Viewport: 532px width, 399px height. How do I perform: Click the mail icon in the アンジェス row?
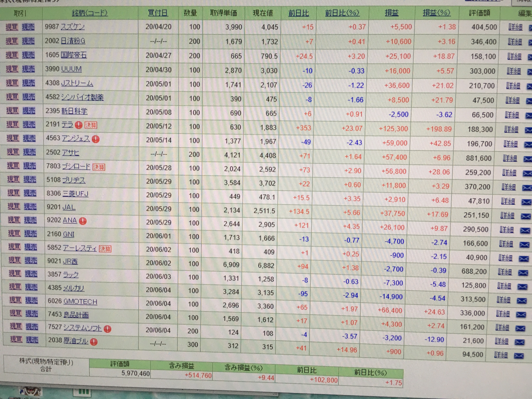[528, 144]
